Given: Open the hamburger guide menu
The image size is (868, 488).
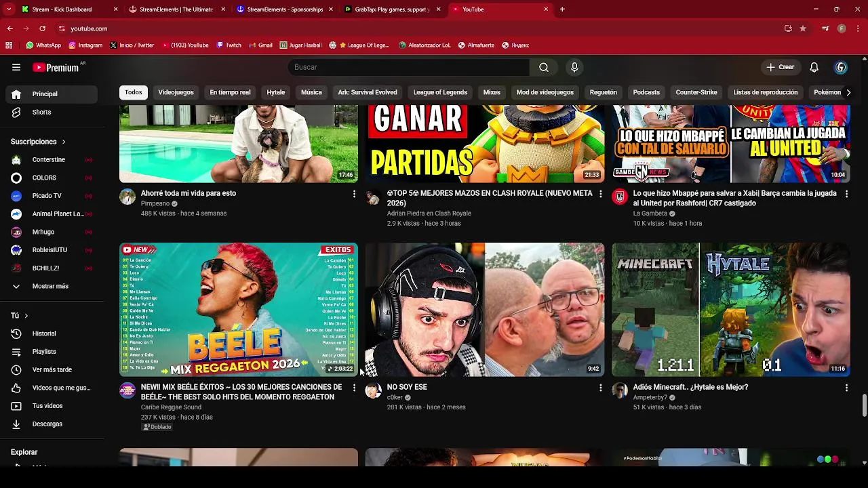Looking at the screenshot, I should (16, 67).
